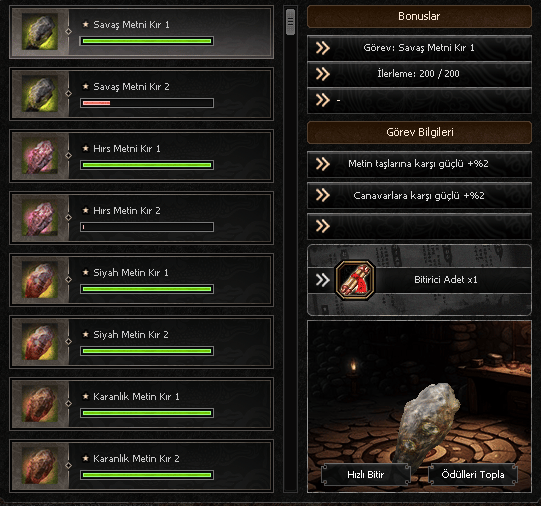The image size is (541, 506).
Task: Click the Hızlı Bitir button
Action: 366,475
